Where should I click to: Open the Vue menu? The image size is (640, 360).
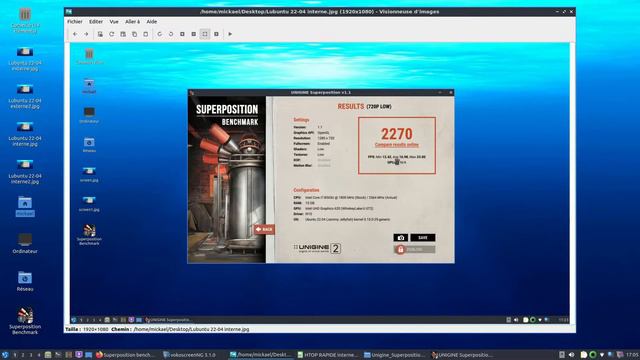(114, 22)
